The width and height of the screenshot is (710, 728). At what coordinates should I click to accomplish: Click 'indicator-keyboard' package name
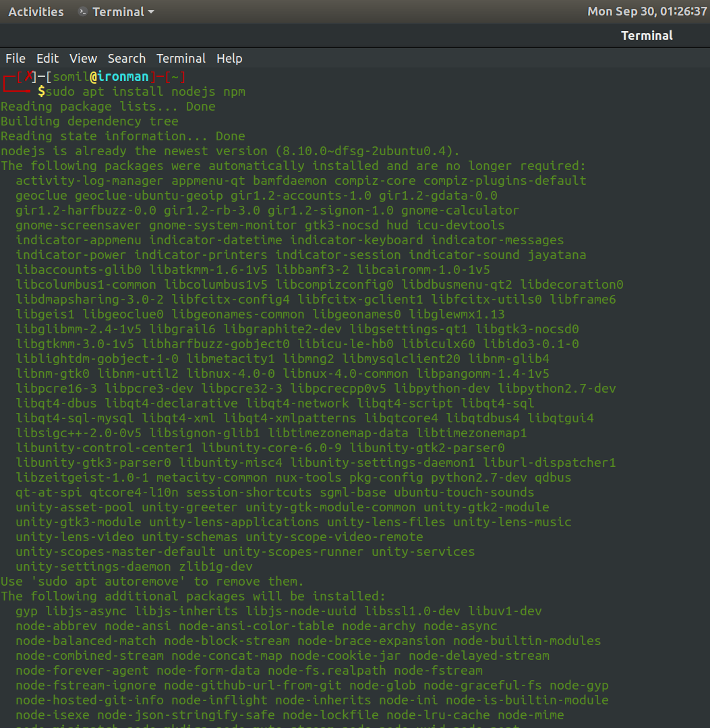point(357,240)
